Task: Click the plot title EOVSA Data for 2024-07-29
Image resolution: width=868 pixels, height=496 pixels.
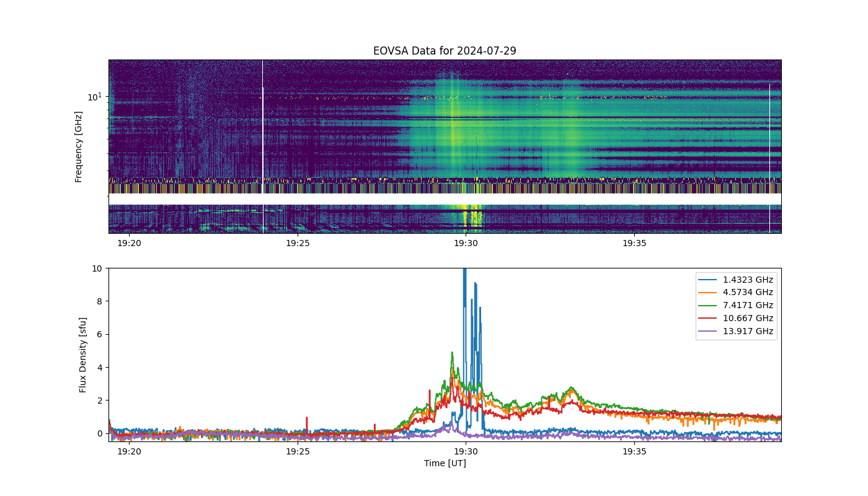Action: 445,51
